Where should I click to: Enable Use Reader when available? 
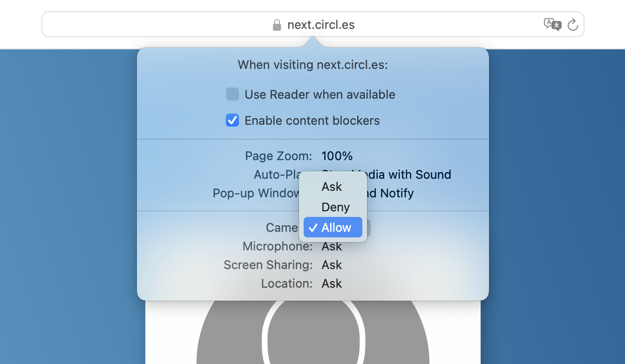(232, 94)
